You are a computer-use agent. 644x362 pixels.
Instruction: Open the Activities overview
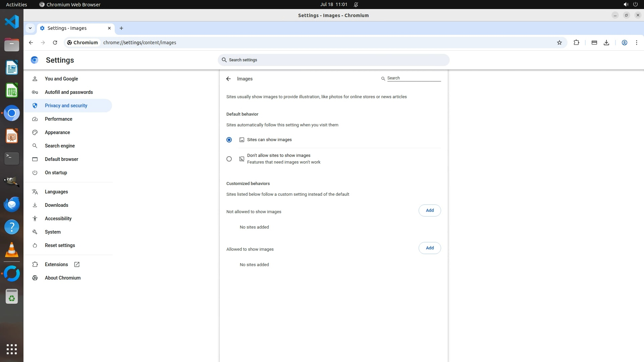click(16, 4)
